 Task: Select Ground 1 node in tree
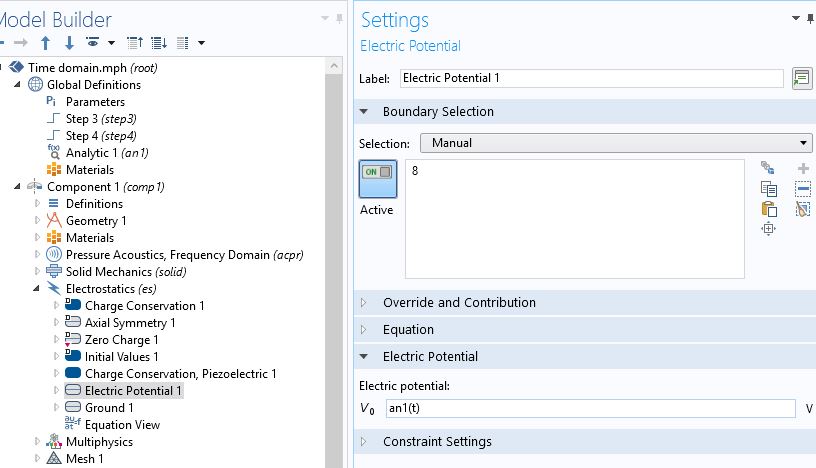109,408
